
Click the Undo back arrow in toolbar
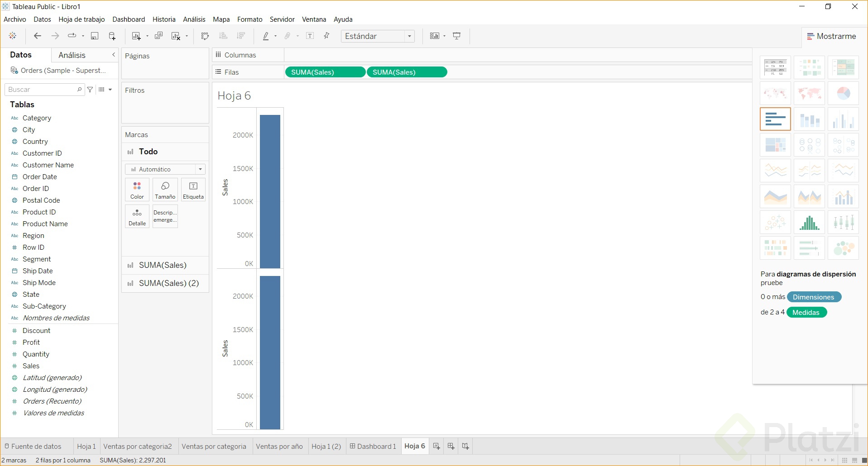pos(38,36)
